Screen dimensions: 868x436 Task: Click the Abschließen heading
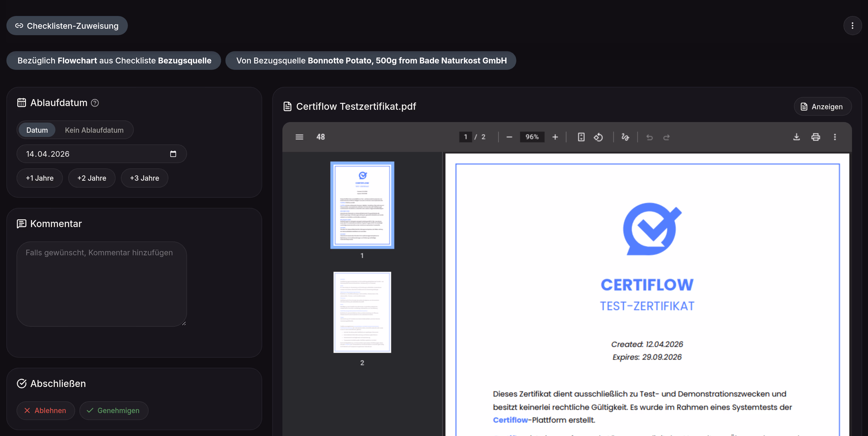[x=58, y=383]
